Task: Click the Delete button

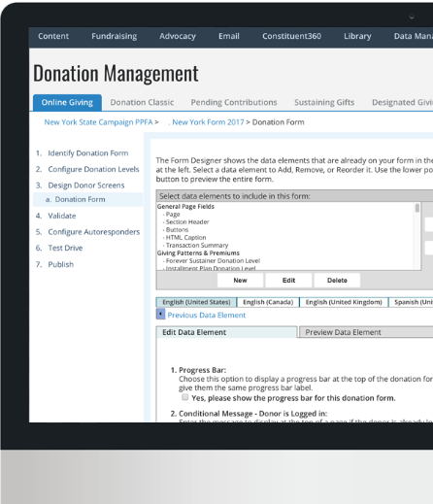Action: (x=337, y=281)
